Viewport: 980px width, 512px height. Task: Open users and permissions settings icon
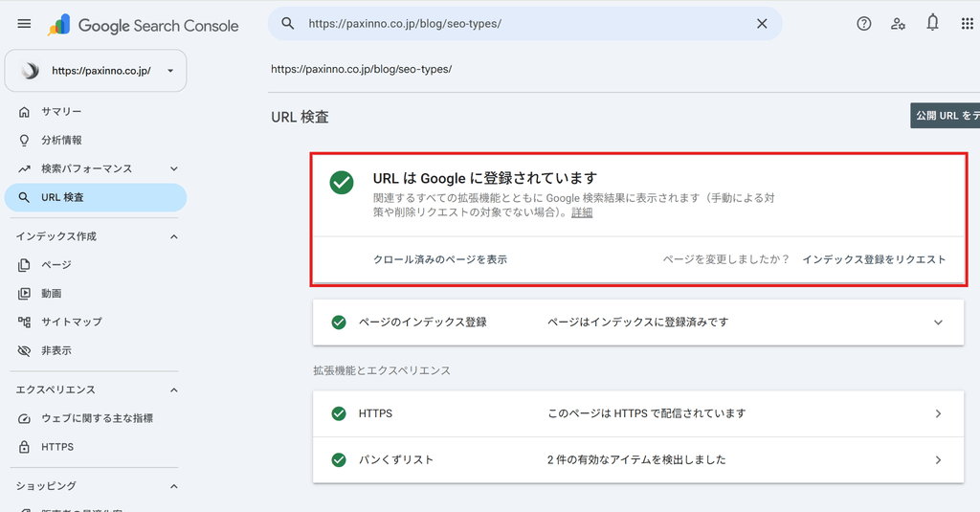point(898,24)
